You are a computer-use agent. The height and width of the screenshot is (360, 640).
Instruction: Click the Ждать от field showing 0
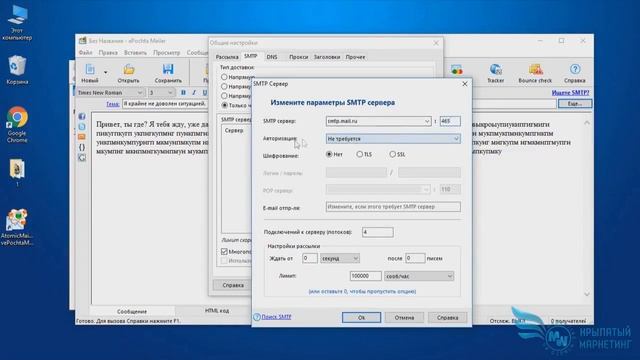(310, 258)
